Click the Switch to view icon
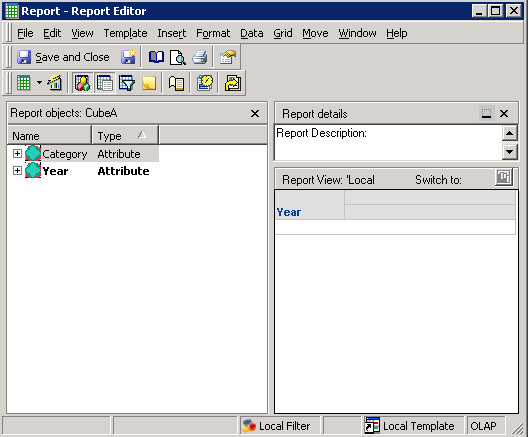Viewport: 530px width, 437px height. (504, 177)
